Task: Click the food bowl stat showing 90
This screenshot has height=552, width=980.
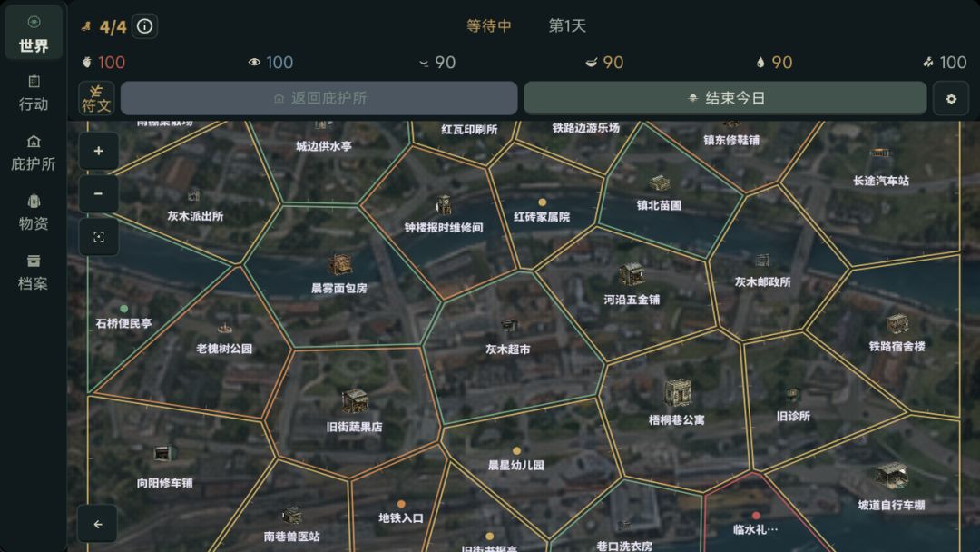Action: click(x=604, y=63)
